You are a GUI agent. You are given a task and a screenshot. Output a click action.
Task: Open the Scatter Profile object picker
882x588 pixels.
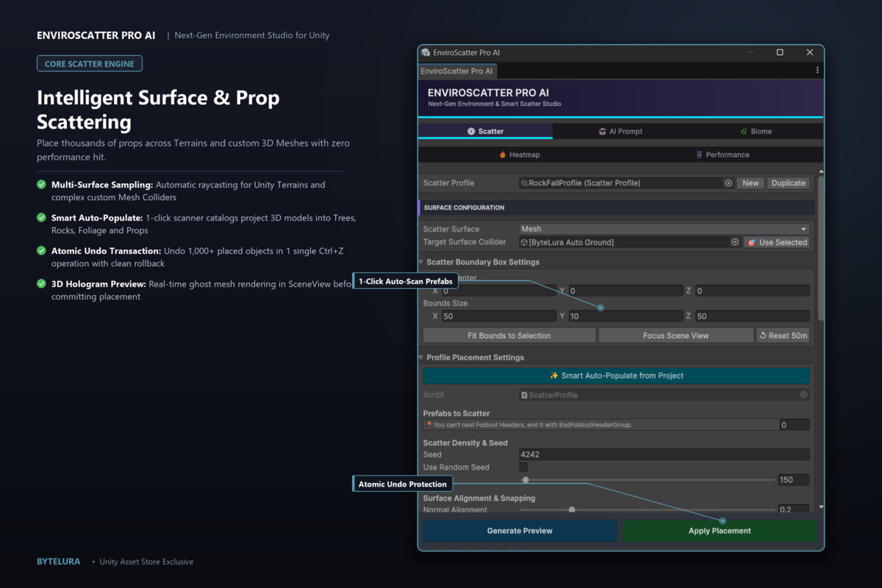click(728, 183)
